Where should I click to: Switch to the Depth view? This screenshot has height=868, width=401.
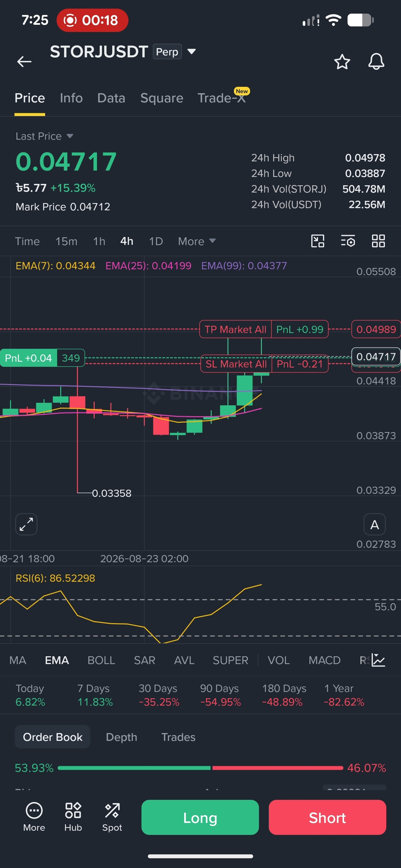point(121,737)
